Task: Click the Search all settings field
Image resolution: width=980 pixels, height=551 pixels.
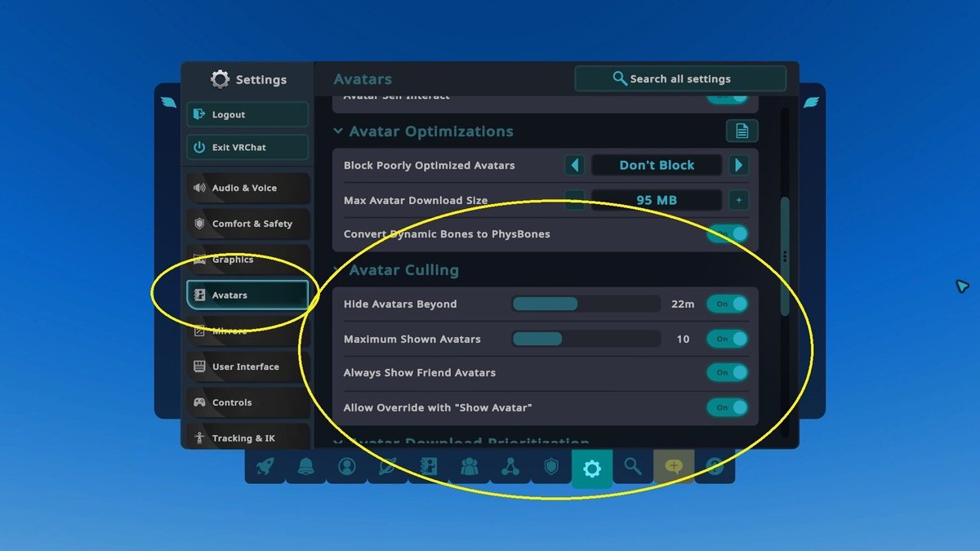Action: click(680, 79)
